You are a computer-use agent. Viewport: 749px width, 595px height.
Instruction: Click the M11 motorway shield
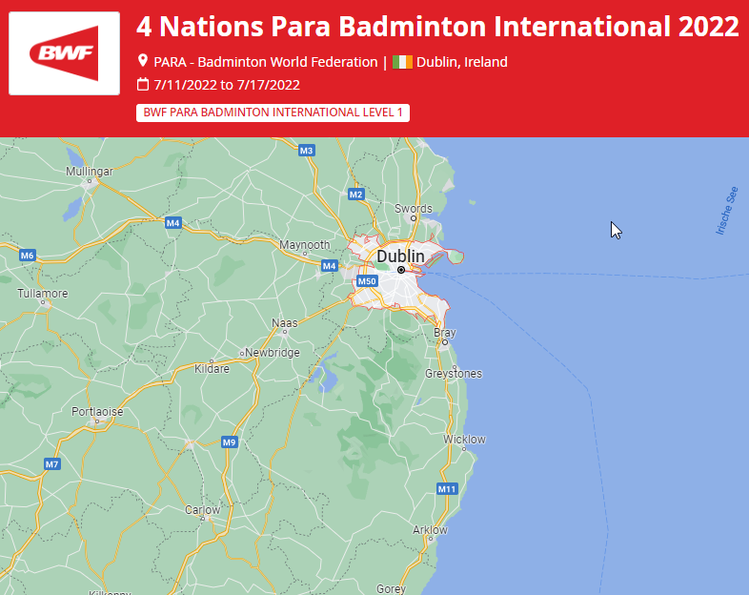[447, 489]
